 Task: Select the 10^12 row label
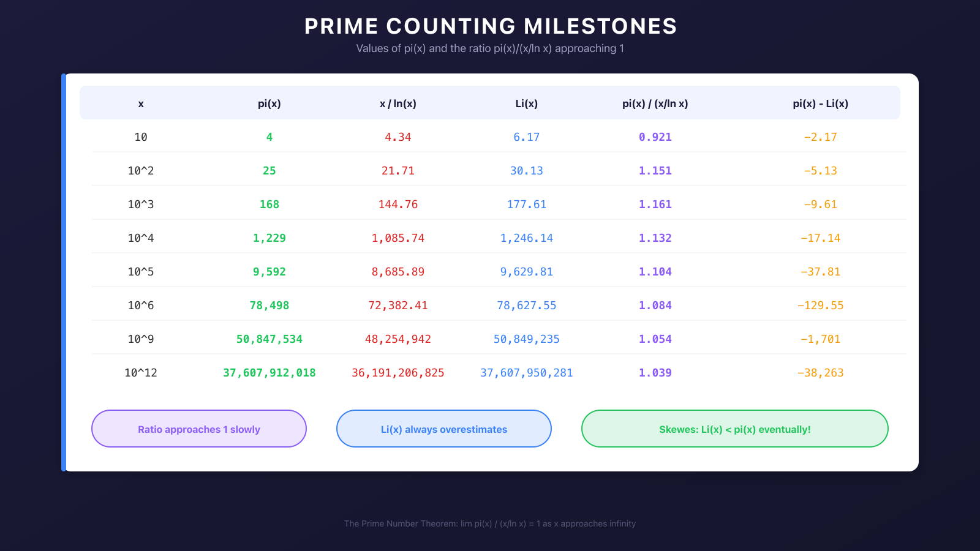(141, 373)
